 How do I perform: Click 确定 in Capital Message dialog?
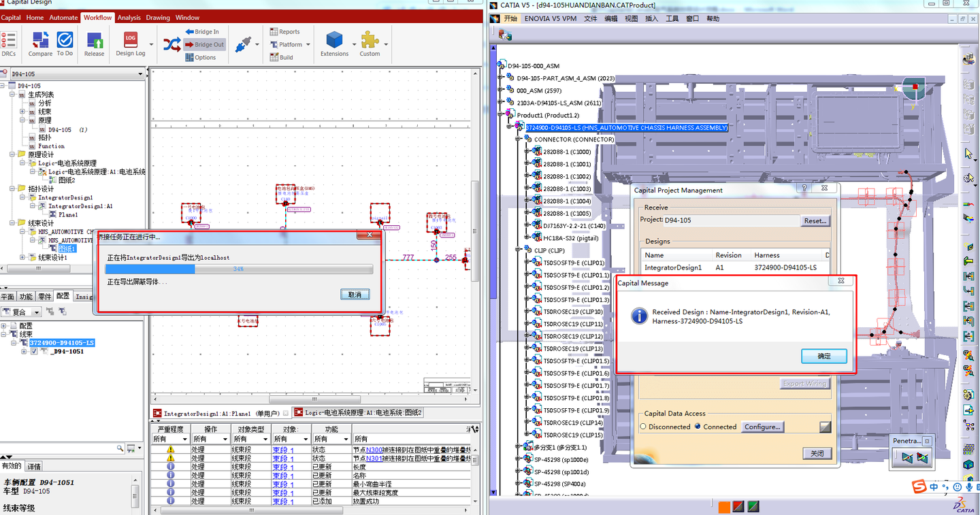[823, 356]
